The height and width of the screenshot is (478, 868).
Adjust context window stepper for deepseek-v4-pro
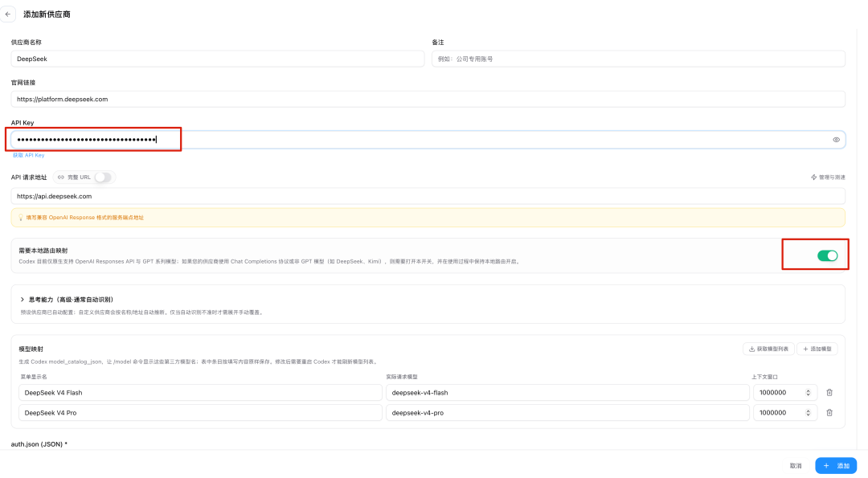click(808, 413)
